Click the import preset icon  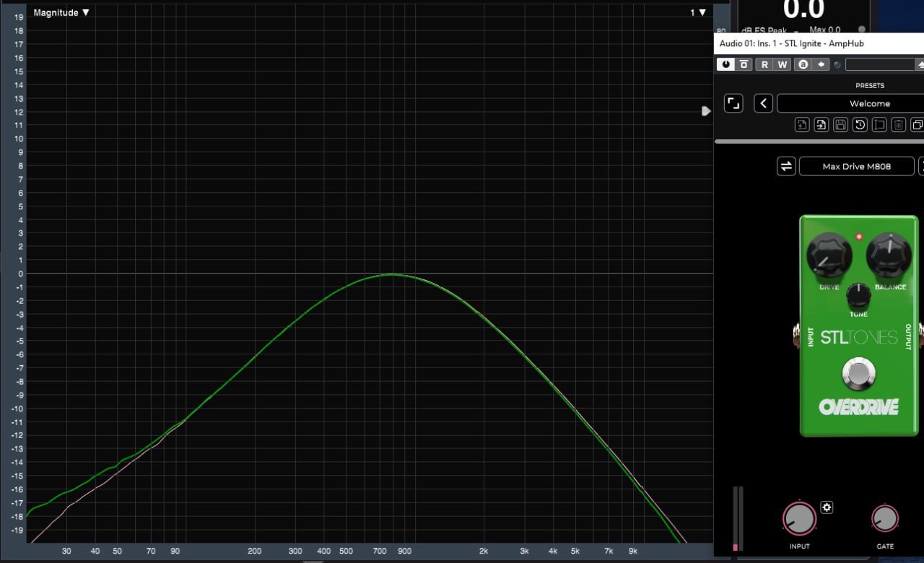tap(821, 125)
